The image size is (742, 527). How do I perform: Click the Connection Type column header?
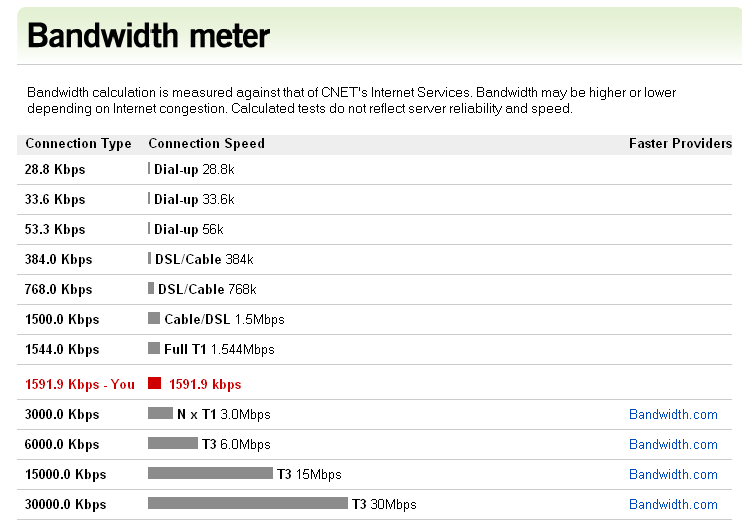click(78, 143)
